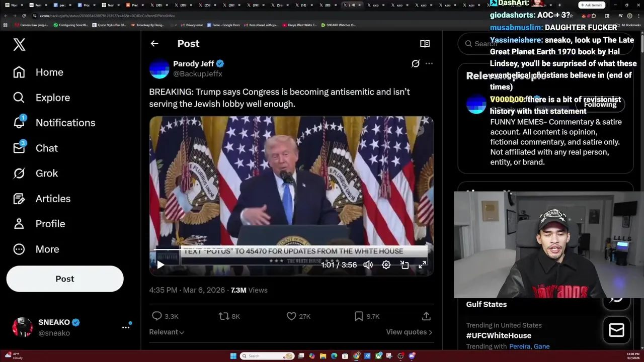This screenshot has width=644, height=362.
Task: Click the reply icon with 3.3K
Action: (x=166, y=316)
